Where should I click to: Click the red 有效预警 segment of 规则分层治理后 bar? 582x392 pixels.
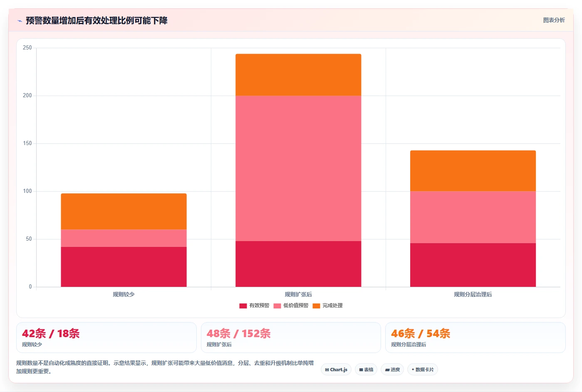473,265
